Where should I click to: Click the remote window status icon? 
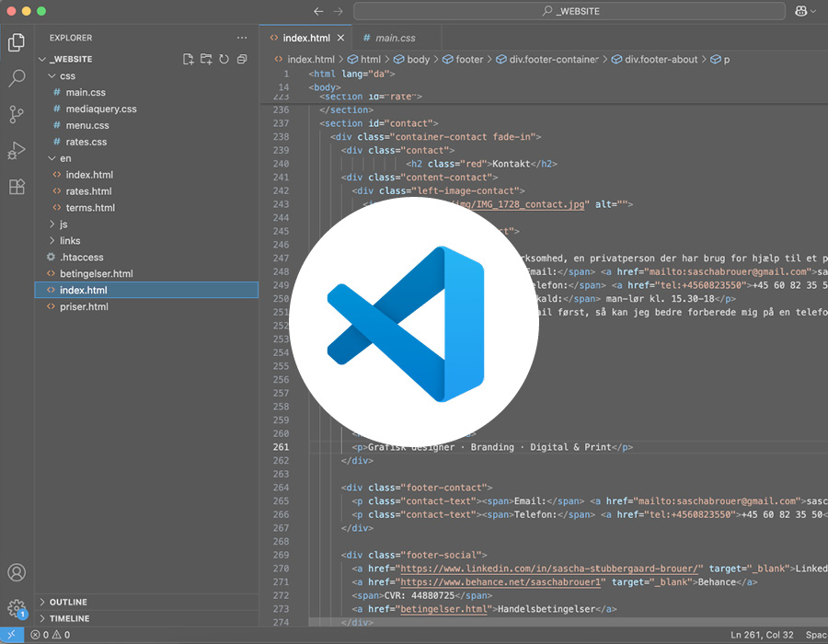pyautogui.click(x=12, y=635)
